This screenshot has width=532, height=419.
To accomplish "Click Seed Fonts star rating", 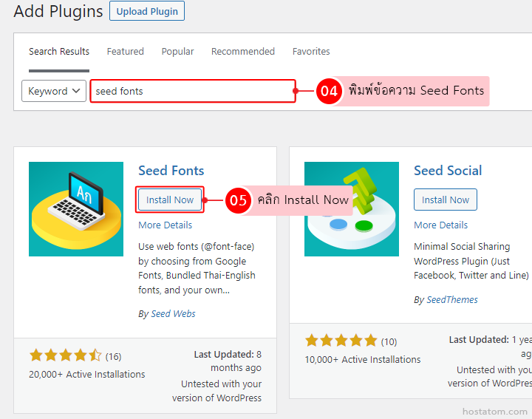I will [x=66, y=355].
